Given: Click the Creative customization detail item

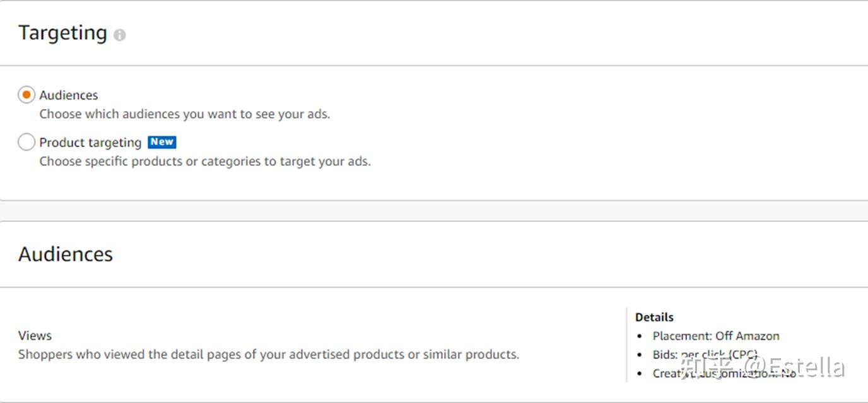Looking at the screenshot, I should point(725,373).
